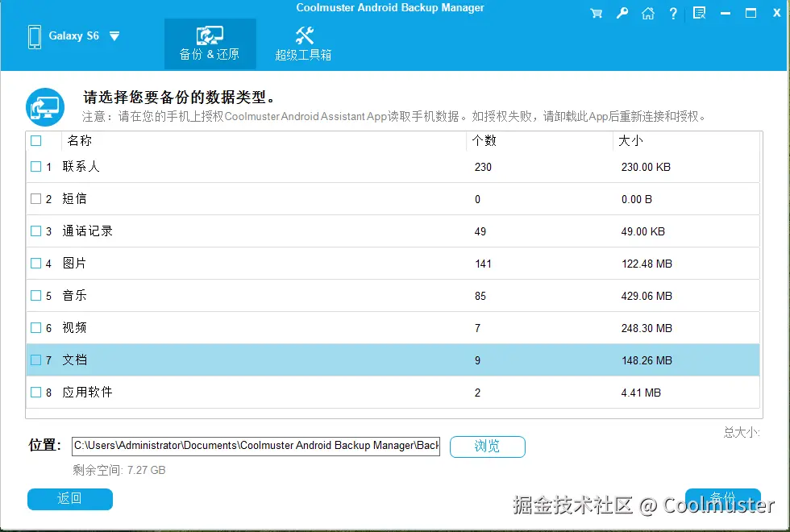
Task: Click the 名称 column header
Action: pyautogui.click(x=80, y=140)
